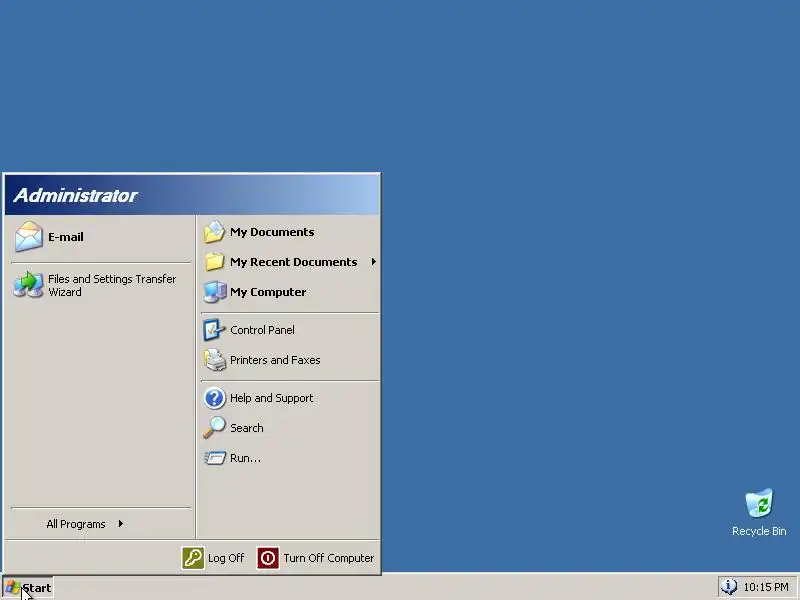Click the My Recent Documents folder icon

pyautogui.click(x=214, y=262)
